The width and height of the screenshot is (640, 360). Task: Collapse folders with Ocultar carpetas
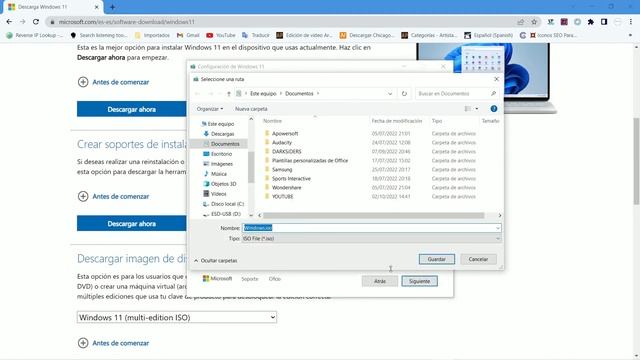216,260
